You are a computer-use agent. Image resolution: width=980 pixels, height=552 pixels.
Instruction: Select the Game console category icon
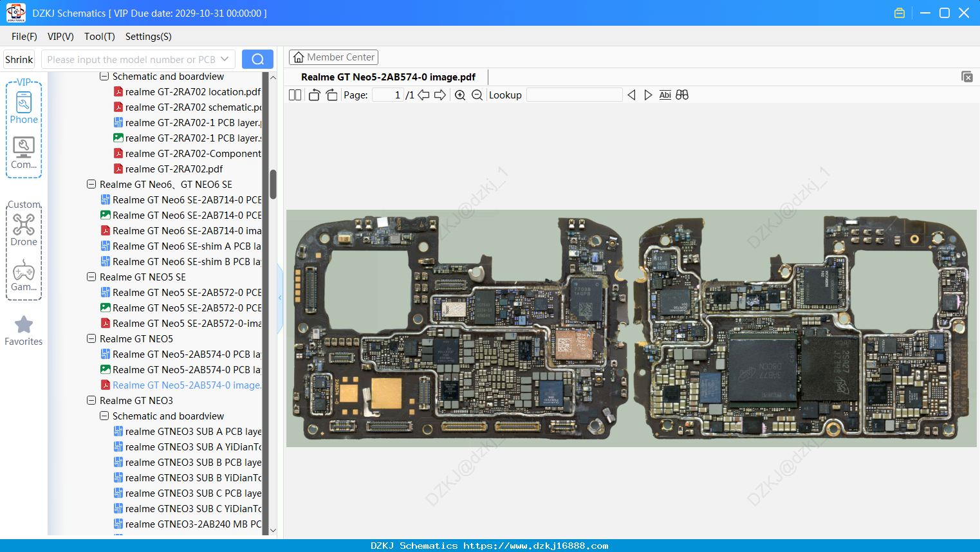point(24,275)
